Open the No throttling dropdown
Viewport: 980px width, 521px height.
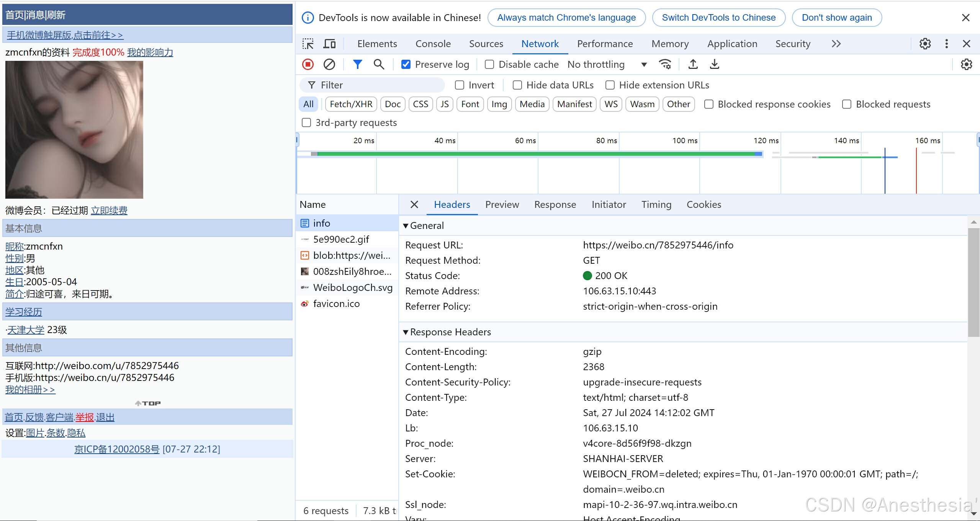[607, 64]
